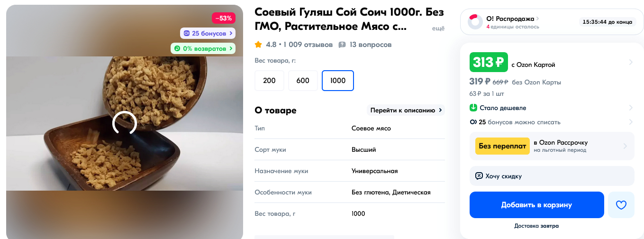
Task: Click the Ozon sale circle logo
Action: 475,22
